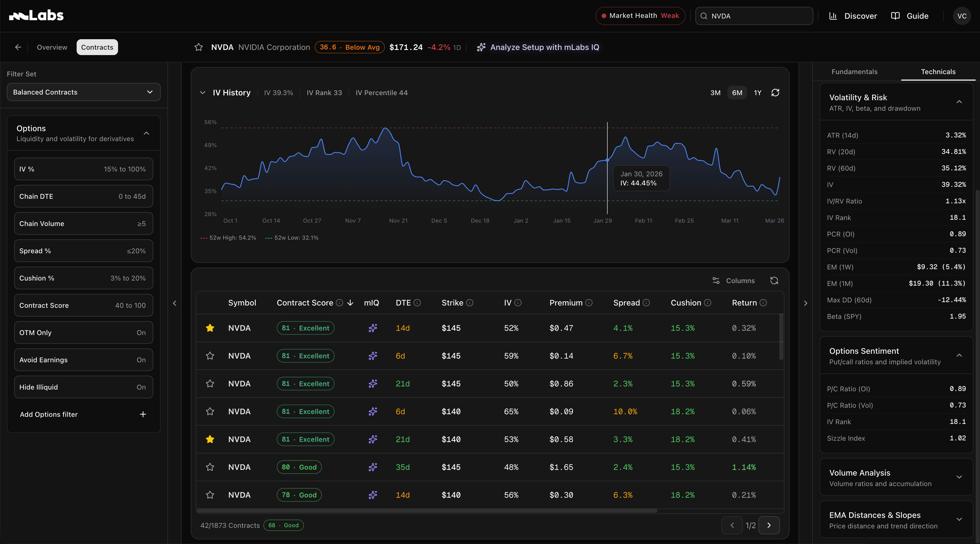This screenshot has width=980, height=544.
Task: Add an Options filter with plus icon
Action: pyautogui.click(x=143, y=414)
